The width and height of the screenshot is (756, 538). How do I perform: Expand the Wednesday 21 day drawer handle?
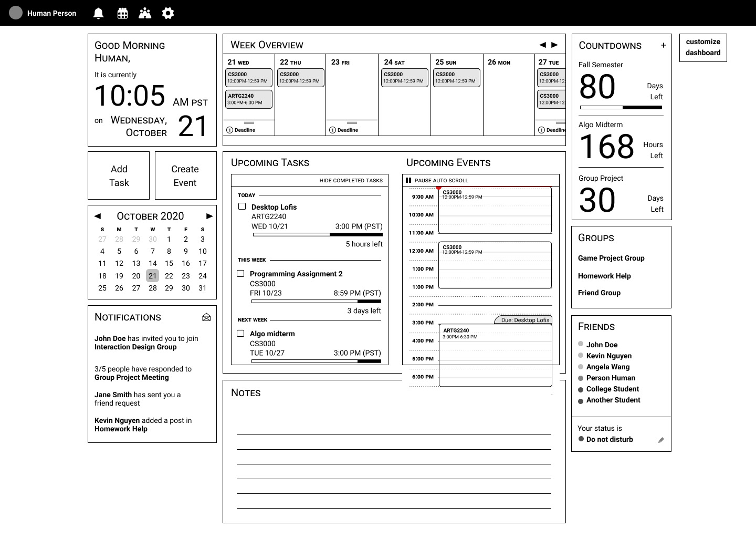pyautogui.click(x=249, y=122)
